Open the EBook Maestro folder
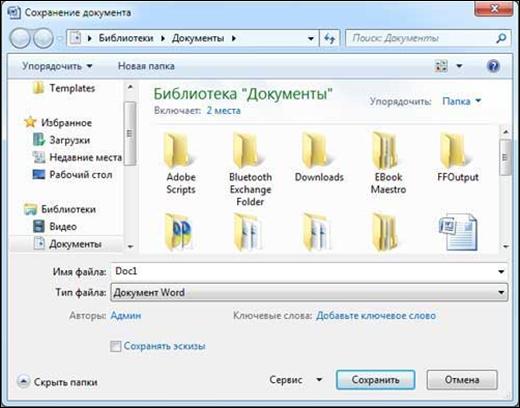Screen dimensions: 520x408 tap(388, 163)
